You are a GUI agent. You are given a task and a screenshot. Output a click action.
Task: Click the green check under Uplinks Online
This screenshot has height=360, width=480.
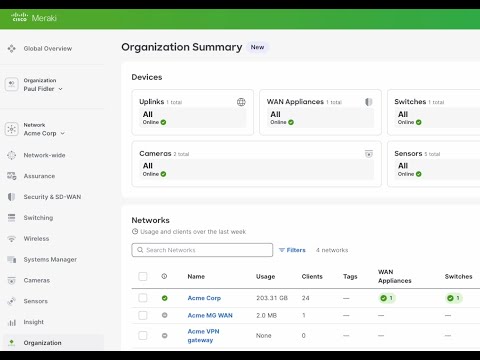[163, 122]
